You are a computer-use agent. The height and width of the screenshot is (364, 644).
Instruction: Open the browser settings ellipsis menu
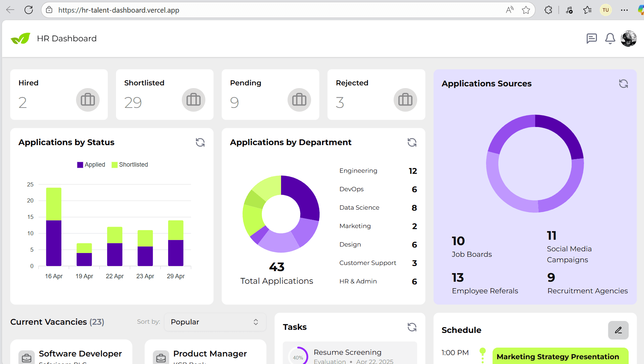(x=624, y=10)
